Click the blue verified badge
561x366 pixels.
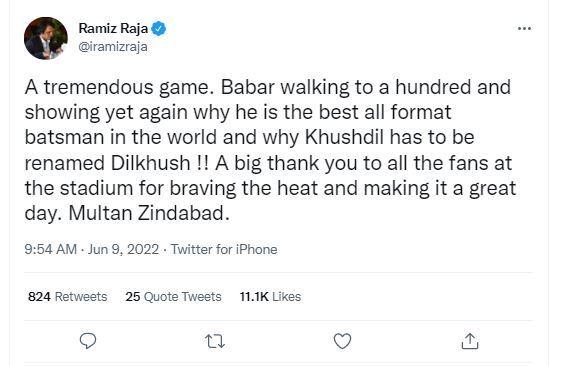tap(158, 28)
